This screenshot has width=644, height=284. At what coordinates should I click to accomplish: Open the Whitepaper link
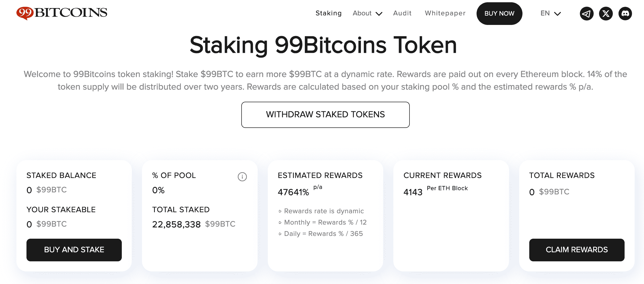[x=445, y=13]
